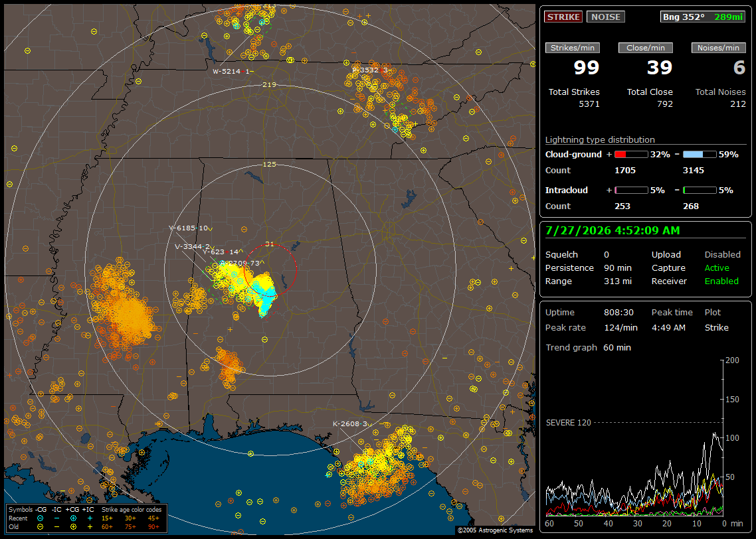Click the 90+ strike age color code
Image resolution: width=756 pixels, height=539 pixels.
(x=153, y=527)
